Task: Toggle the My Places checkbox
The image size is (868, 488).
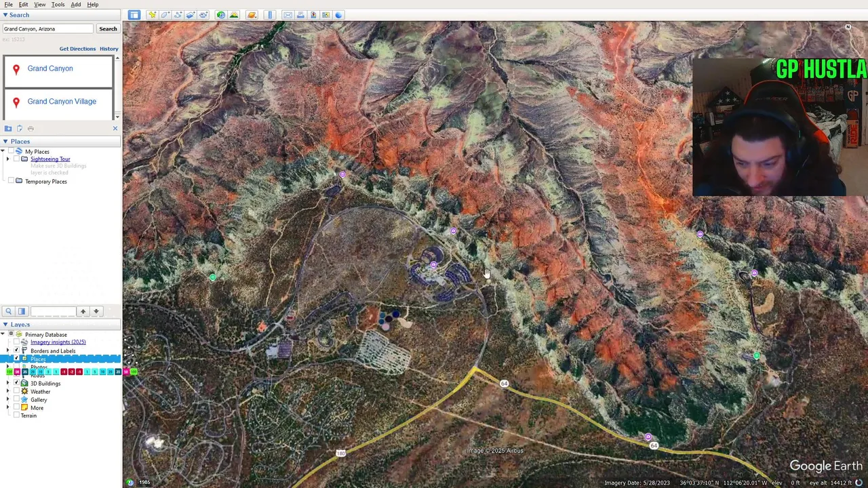Action: click(x=11, y=151)
